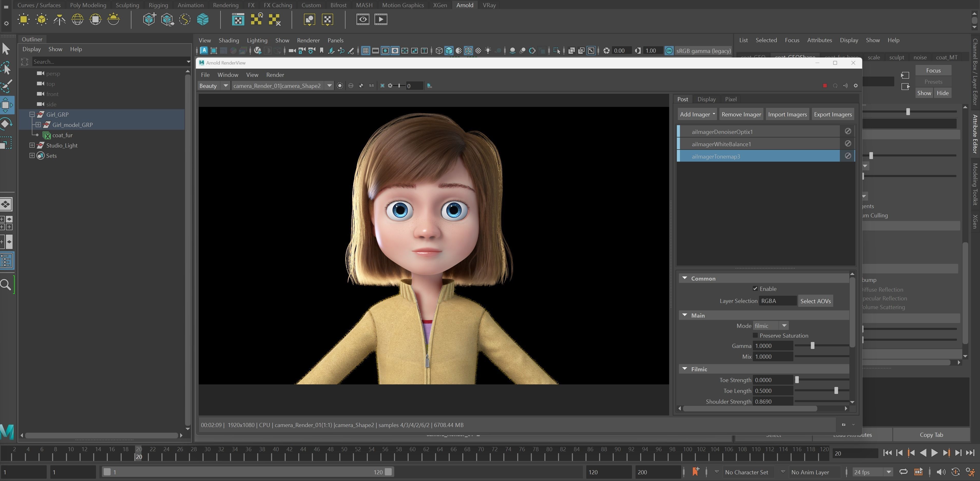Create an Arnold stand-in from shelf
This screenshot has width=980, height=481.
(149, 20)
